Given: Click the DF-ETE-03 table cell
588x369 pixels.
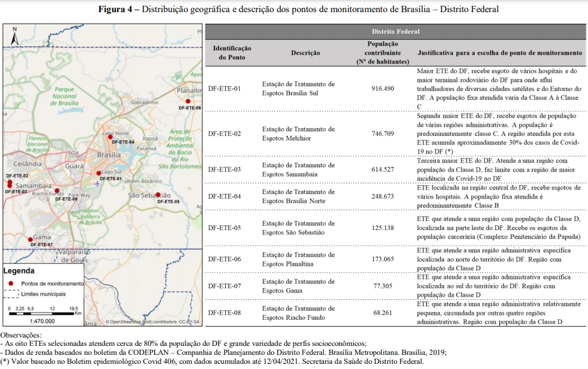Looking at the screenshot, I should tap(224, 170).
